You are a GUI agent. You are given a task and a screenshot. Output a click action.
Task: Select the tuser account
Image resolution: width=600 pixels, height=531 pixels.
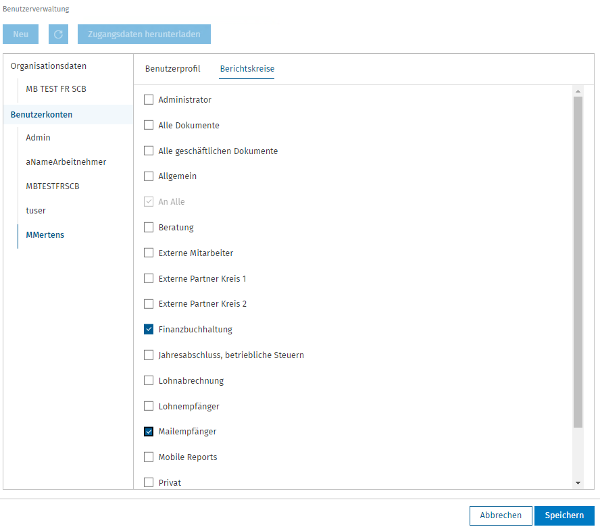(35, 211)
